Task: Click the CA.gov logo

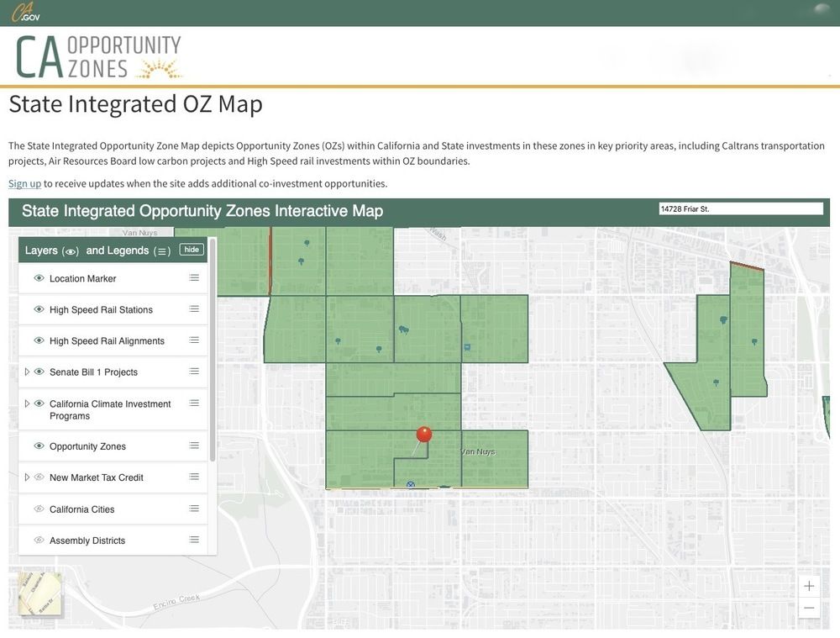Action: click(25, 13)
